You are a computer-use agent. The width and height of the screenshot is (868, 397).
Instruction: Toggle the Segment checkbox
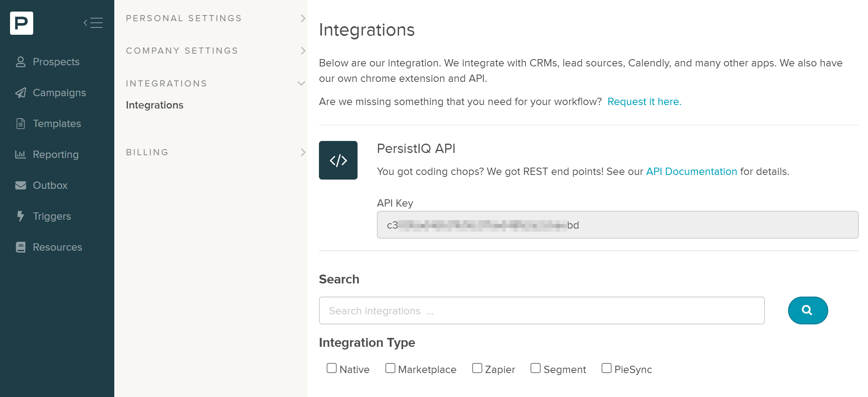(536, 368)
